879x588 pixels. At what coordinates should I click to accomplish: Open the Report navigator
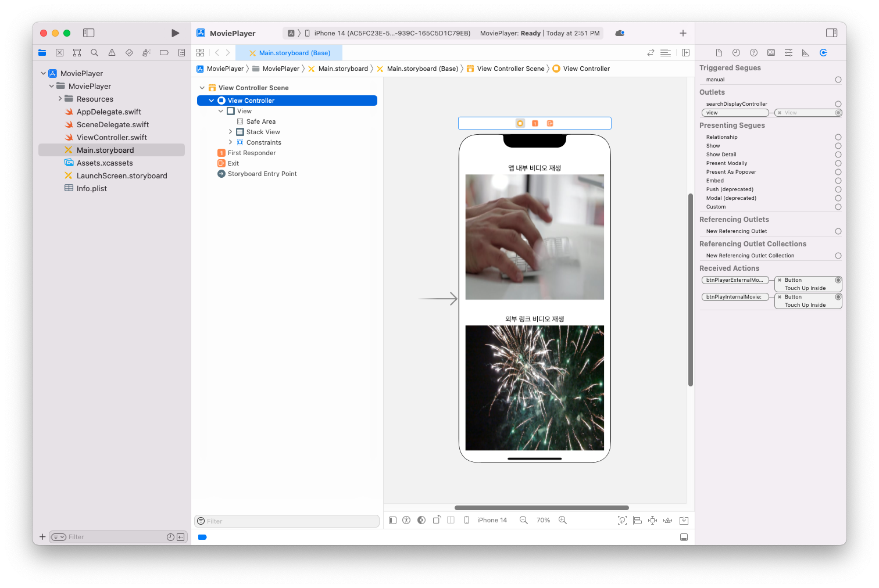click(181, 53)
